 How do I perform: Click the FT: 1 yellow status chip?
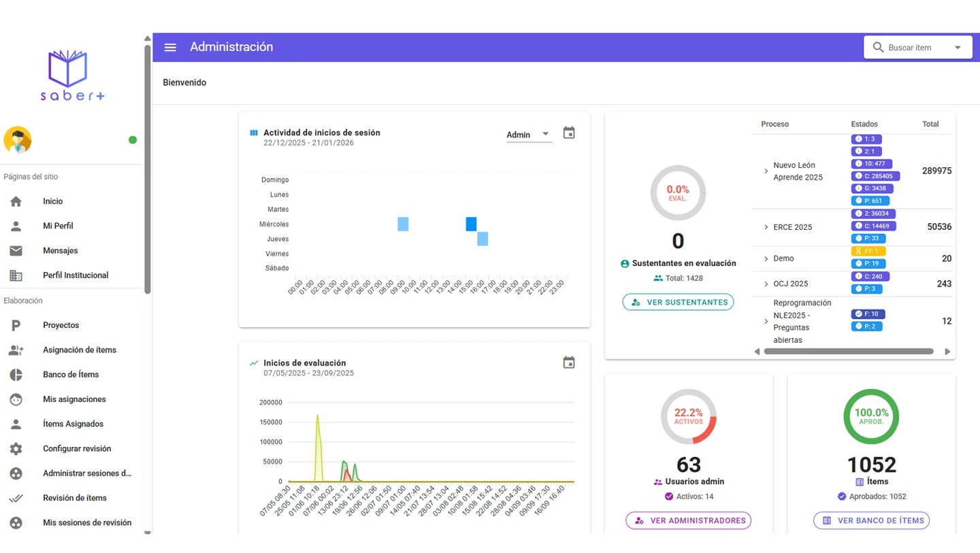coord(868,251)
